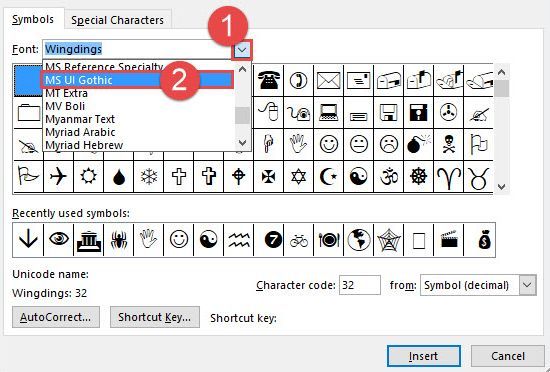The image size is (550, 372).
Task: Choose the wavy water lines recent symbol
Action: [x=239, y=240]
